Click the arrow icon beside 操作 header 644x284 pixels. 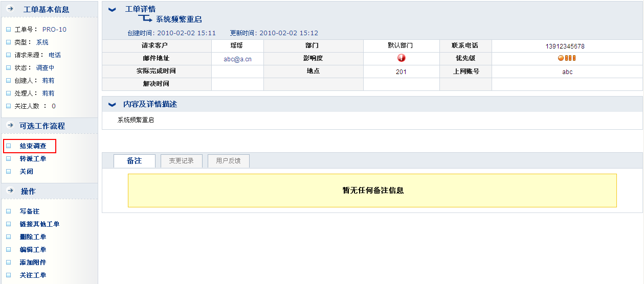tap(10, 191)
